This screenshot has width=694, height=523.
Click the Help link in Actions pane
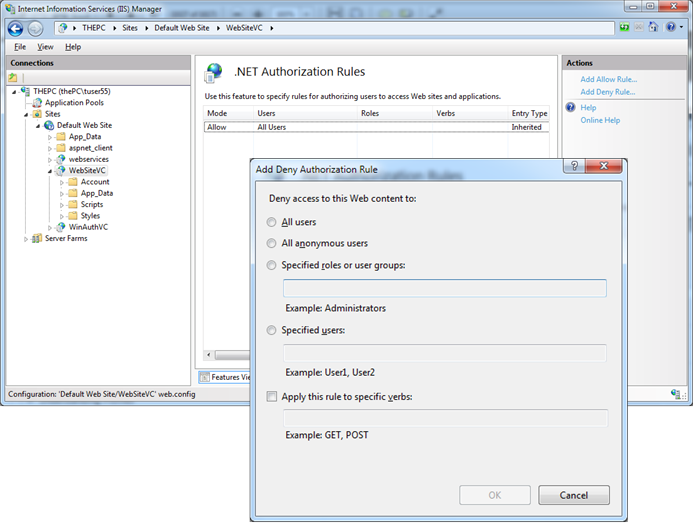click(588, 108)
